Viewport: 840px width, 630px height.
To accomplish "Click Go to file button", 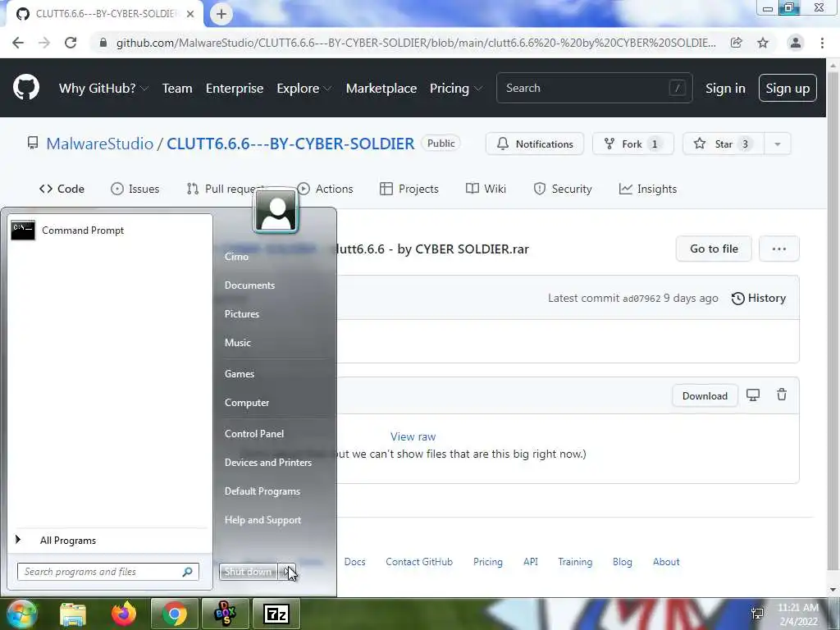I will point(714,249).
